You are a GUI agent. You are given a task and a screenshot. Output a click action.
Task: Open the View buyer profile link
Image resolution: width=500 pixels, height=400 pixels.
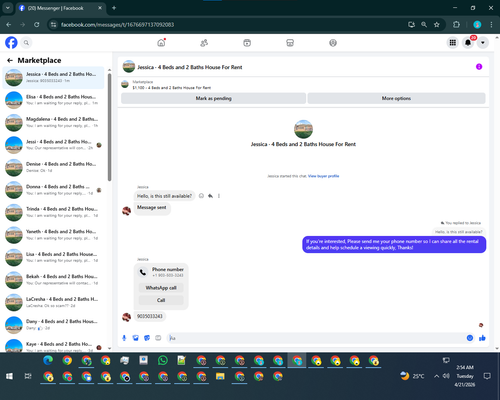323,176
